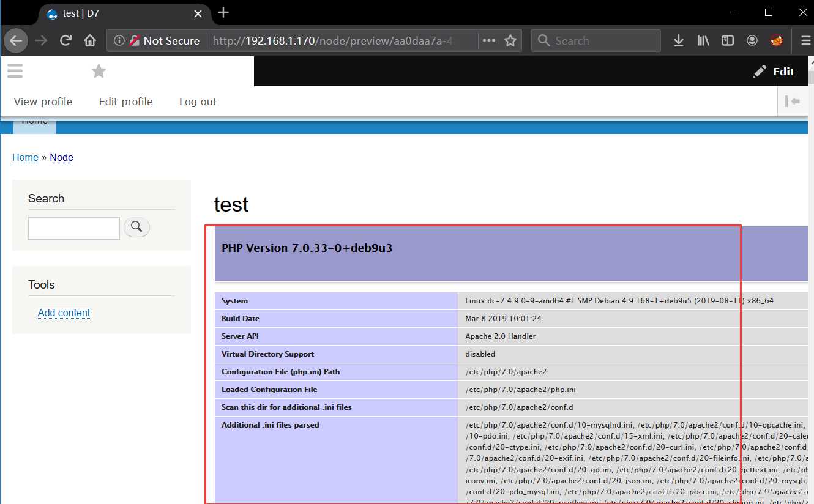The image size is (814, 504).
Task: Click 'Virtual Directory Support' row label
Action: (x=268, y=354)
